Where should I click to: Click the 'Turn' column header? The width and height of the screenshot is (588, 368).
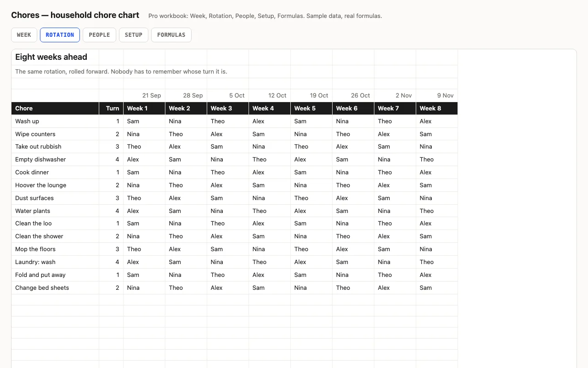pyautogui.click(x=111, y=109)
